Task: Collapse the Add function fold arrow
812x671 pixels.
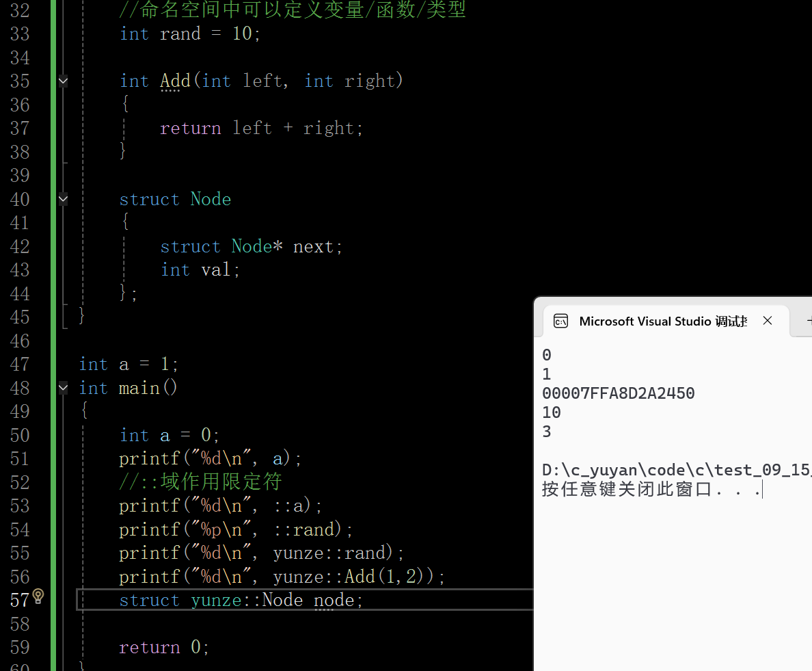Action: pos(63,81)
